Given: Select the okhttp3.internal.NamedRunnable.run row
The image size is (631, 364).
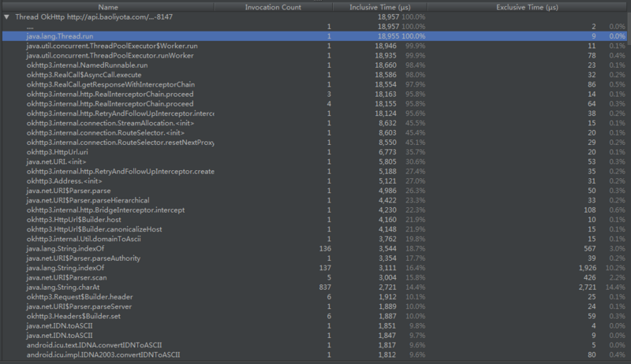Looking at the screenshot, I should point(314,65).
